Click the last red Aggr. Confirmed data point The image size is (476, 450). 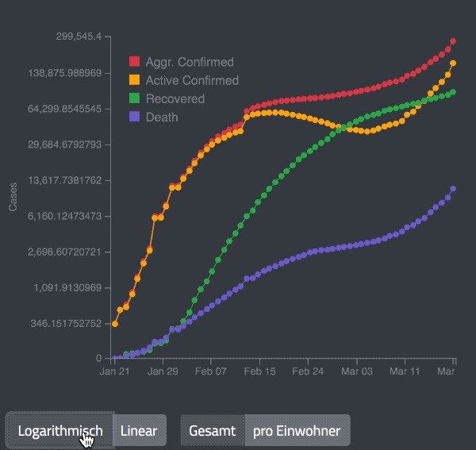[x=453, y=41]
